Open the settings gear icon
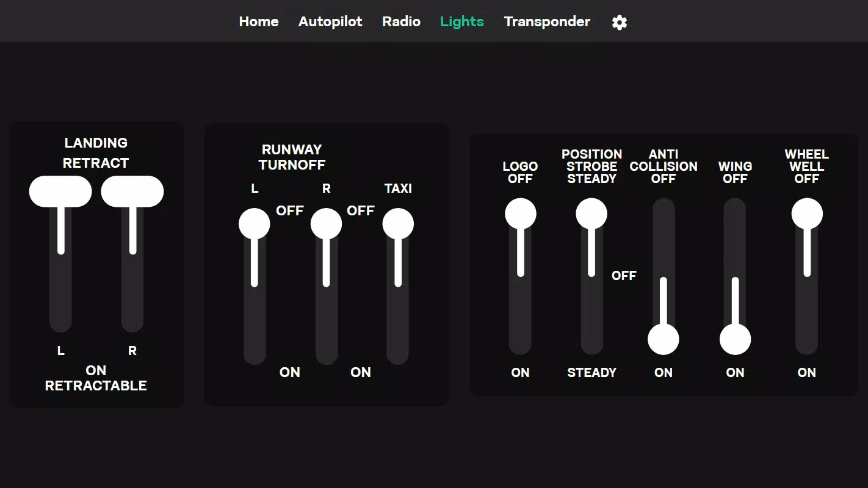 click(620, 23)
